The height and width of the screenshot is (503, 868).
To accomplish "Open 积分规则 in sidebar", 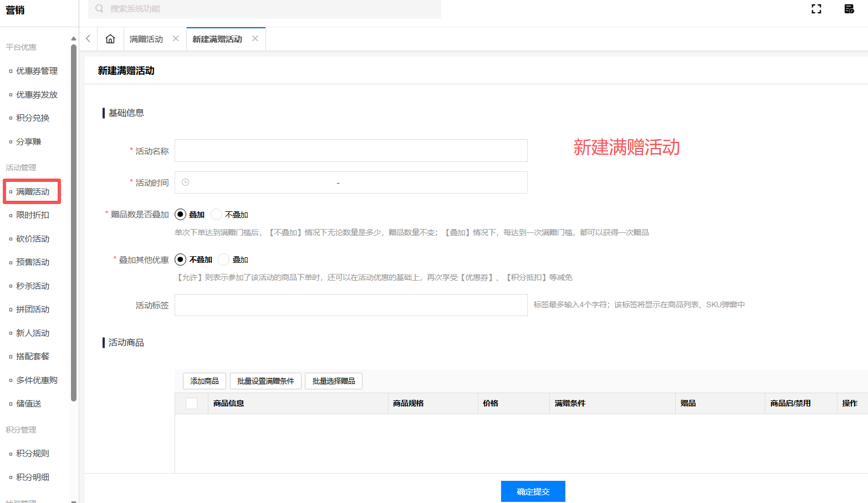I will coord(33,453).
